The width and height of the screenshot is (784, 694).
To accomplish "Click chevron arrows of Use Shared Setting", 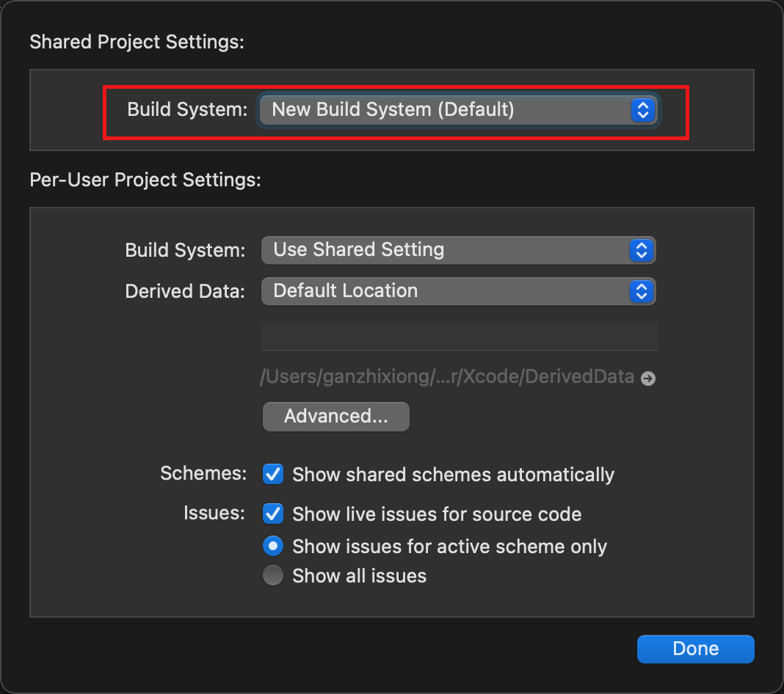I will point(642,250).
